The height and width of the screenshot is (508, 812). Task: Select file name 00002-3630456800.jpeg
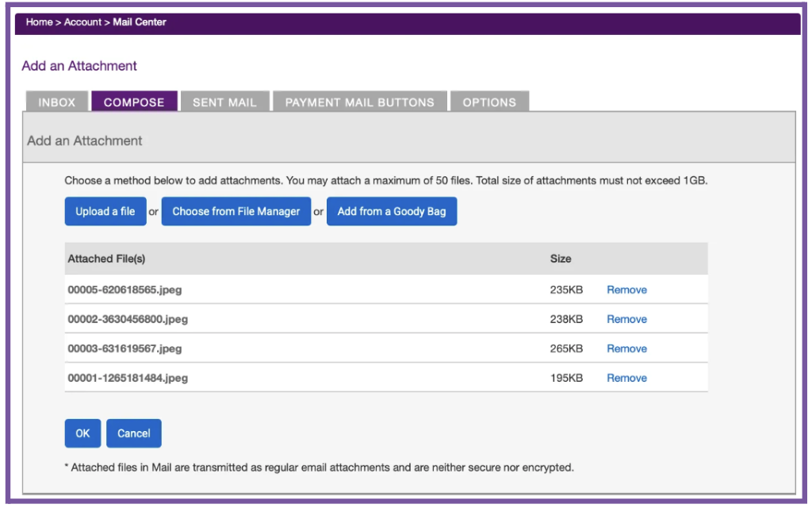click(128, 319)
